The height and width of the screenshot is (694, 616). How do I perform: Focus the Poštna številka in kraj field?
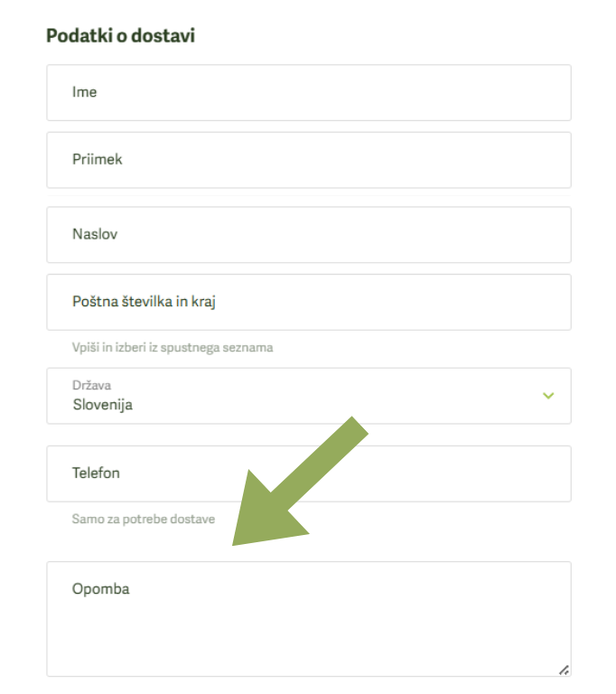(309, 302)
